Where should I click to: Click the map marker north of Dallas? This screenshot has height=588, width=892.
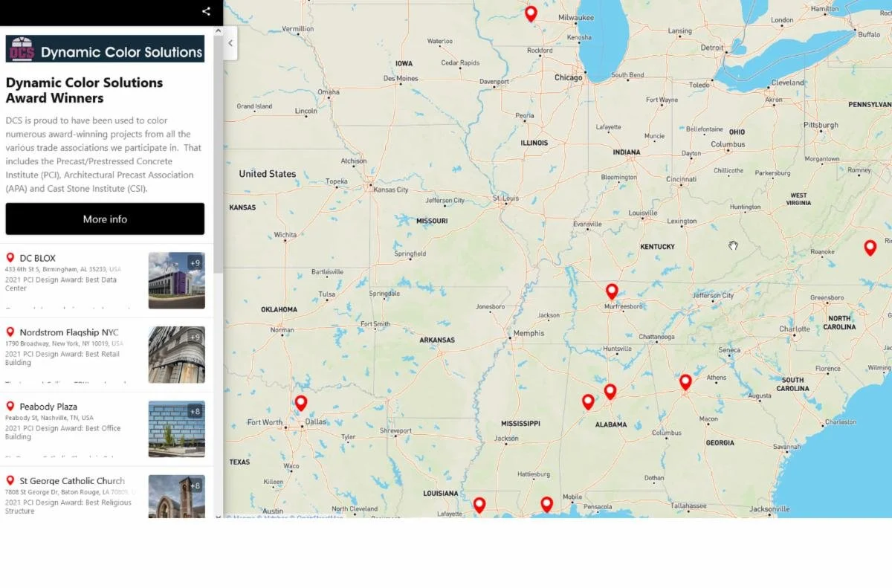(301, 403)
